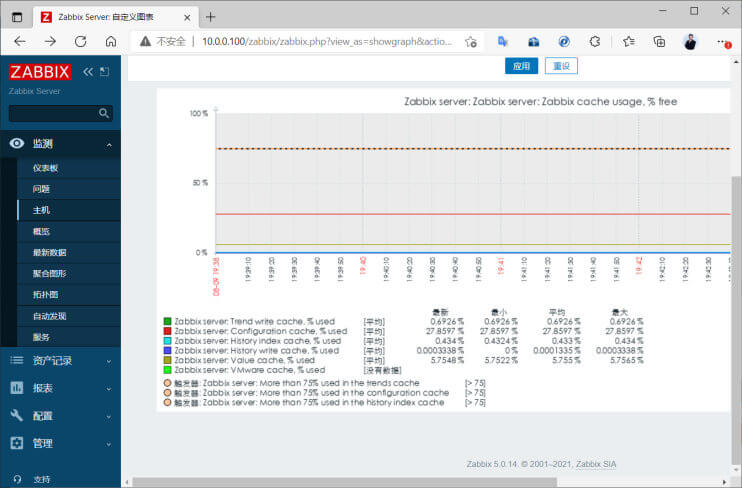Viewport: 742px width, 488px height.
Task: Click the 重设 reset button
Action: coord(561,66)
